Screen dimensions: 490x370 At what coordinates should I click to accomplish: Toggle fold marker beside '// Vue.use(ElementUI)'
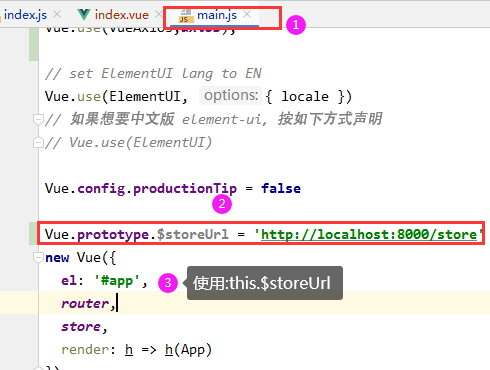point(38,143)
